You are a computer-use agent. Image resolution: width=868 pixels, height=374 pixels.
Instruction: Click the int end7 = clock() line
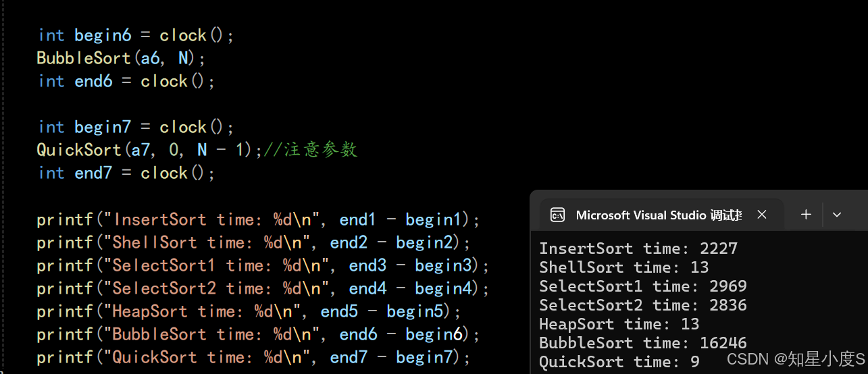(x=126, y=173)
